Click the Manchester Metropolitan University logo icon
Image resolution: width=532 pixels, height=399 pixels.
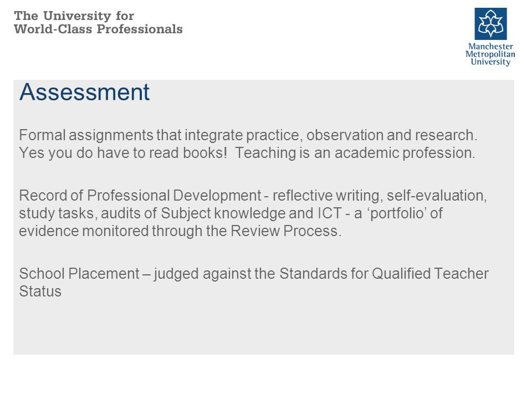pos(490,24)
